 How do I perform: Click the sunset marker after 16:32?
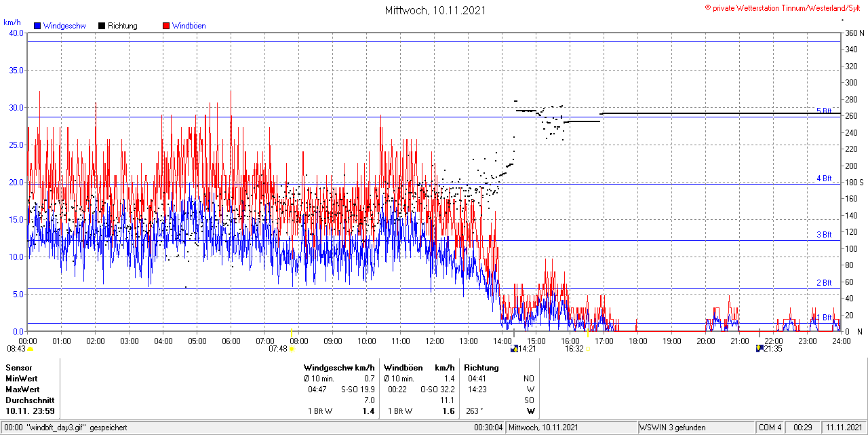[x=587, y=350]
